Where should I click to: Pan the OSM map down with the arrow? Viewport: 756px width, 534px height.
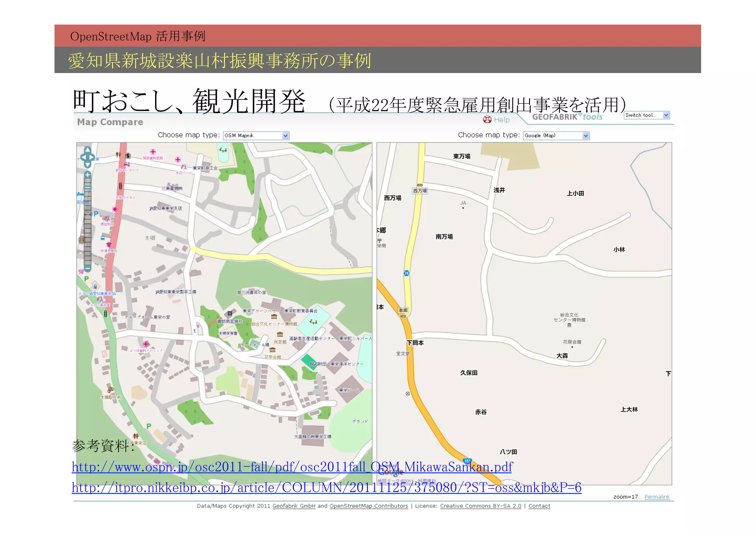coord(87,165)
